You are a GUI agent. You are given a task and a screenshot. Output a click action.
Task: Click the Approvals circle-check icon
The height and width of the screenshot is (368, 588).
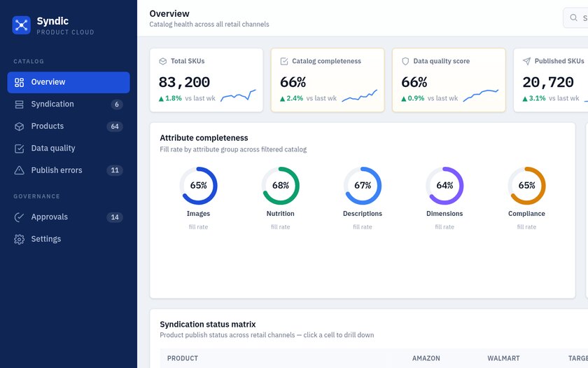pos(19,217)
